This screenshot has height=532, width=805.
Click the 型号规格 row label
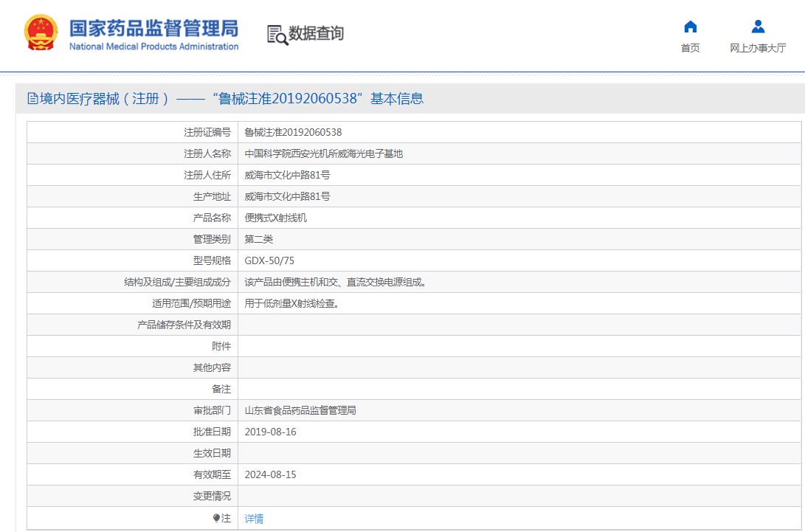(212, 261)
